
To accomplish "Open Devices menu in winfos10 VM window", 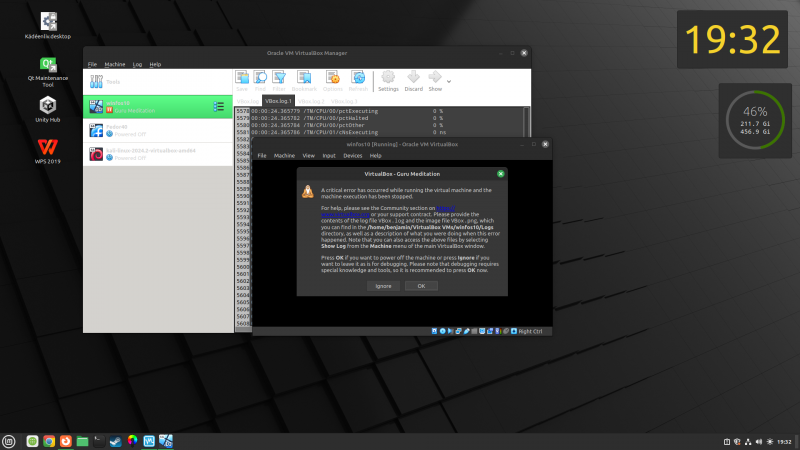I will (353, 156).
